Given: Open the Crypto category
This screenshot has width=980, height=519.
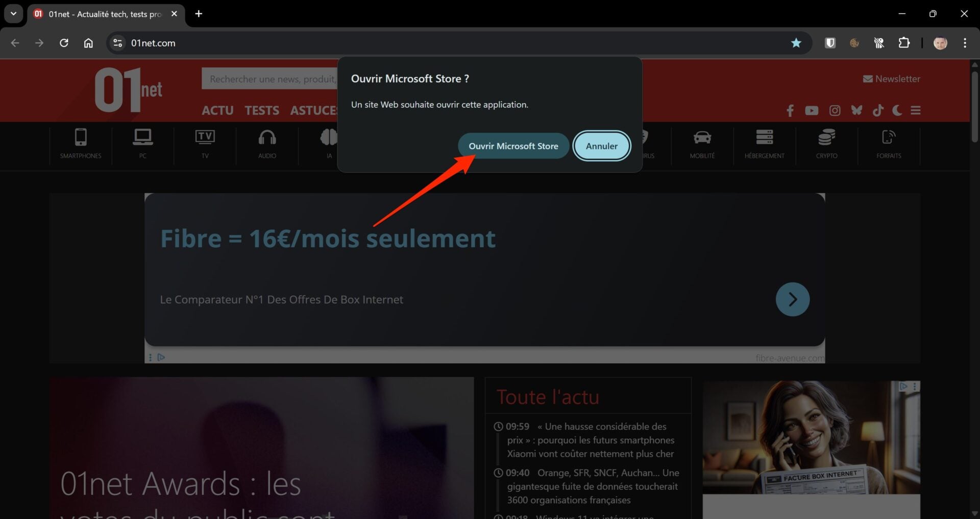Looking at the screenshot, I should (827, 144).
